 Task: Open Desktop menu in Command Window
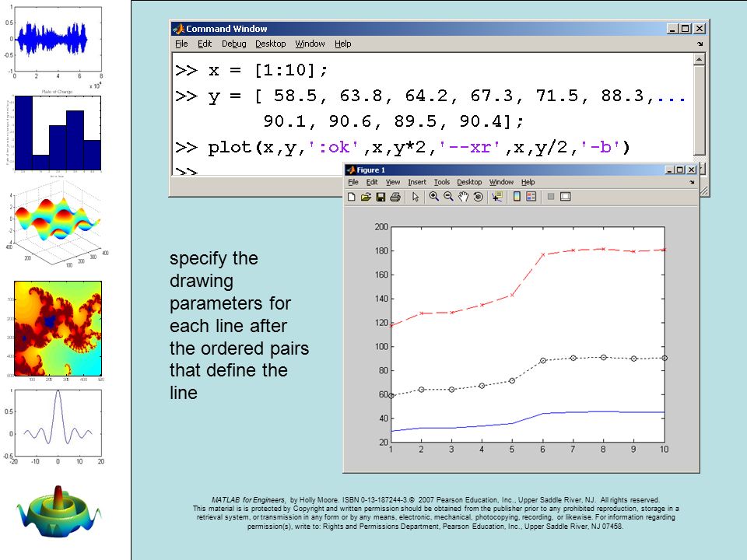(271, 44)
